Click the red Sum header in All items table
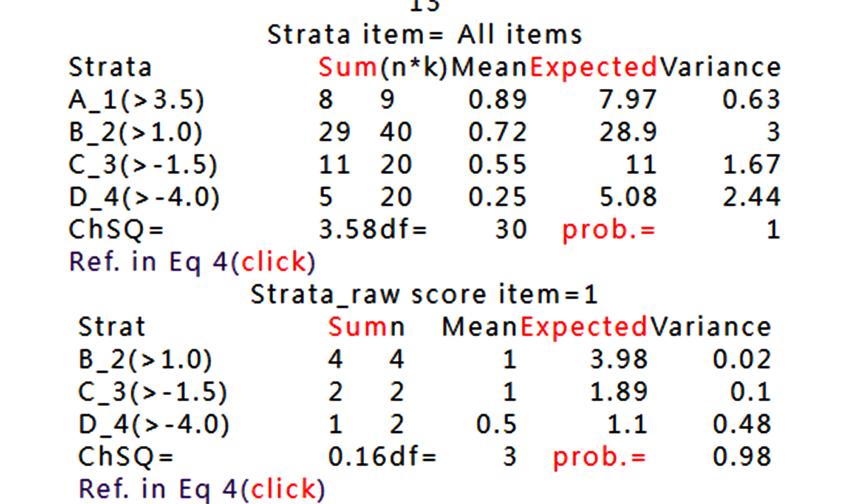This screenshot has height=504, width=849. click(347, 67)
